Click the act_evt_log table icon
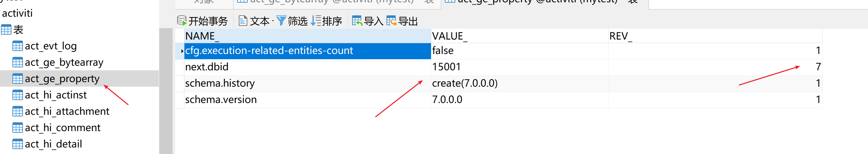The height and width of the screenshot is (154, 868). [x=17, y=46]
